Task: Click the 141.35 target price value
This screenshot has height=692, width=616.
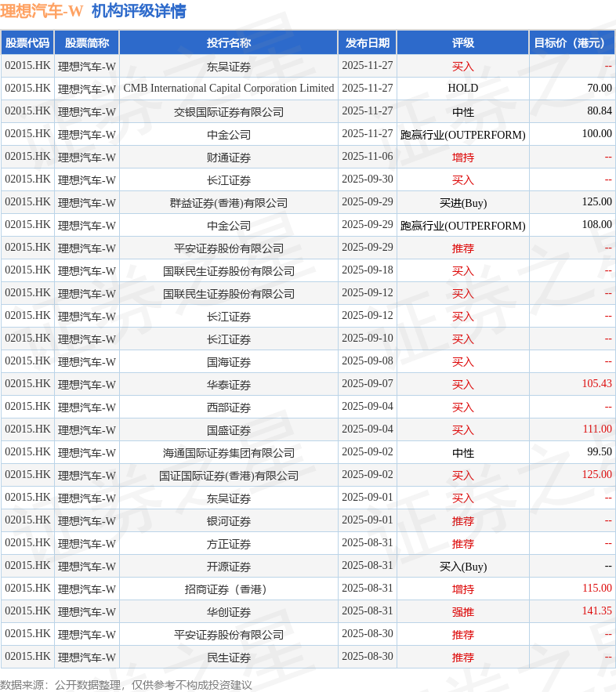Action: point(596,610)
